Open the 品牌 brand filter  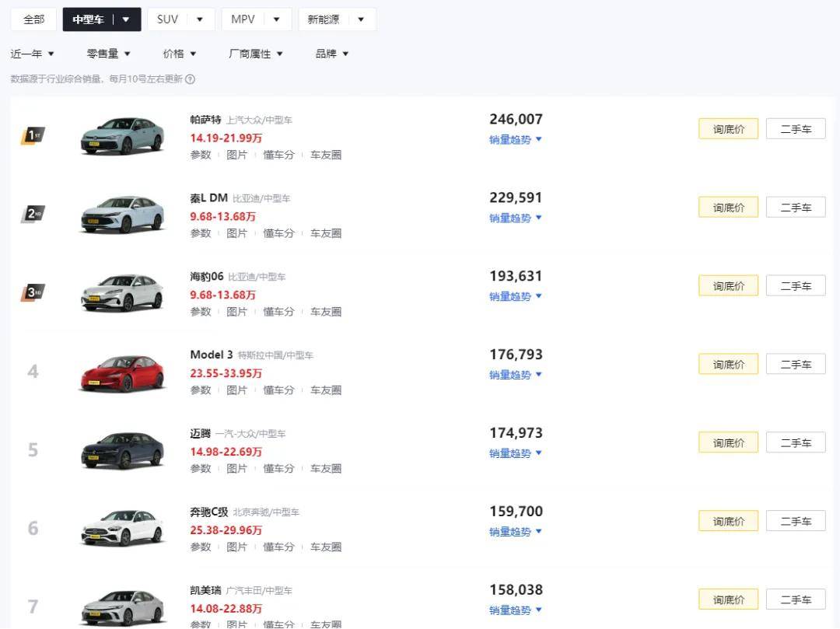point(332,54)
